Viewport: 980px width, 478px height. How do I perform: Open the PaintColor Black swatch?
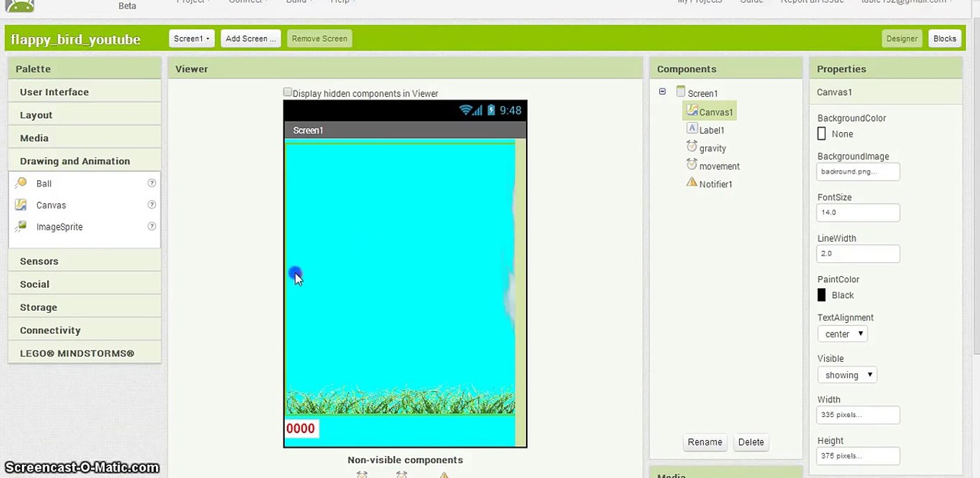click(821, 295)
